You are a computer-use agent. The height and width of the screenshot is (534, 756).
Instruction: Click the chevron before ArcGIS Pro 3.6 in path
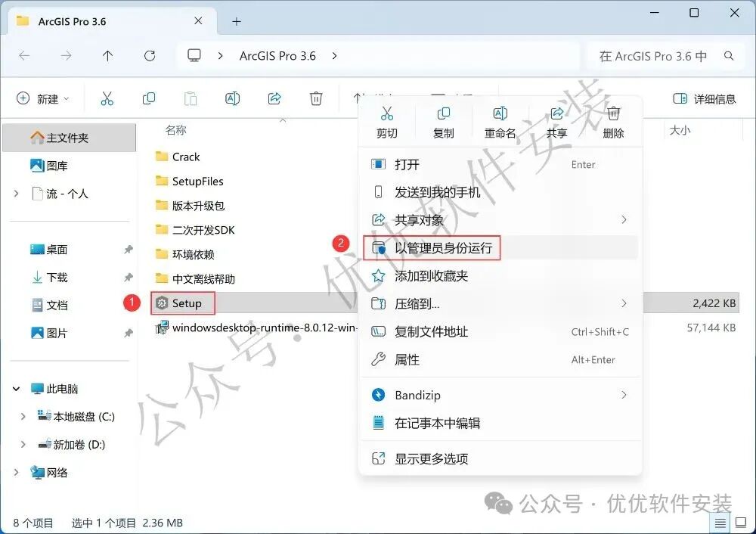[220, 56]
